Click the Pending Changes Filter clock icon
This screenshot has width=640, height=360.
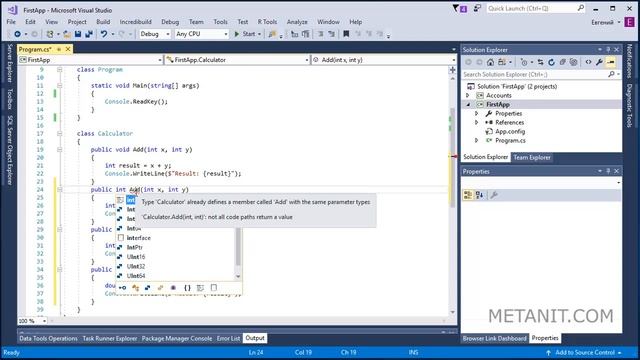coord(524,62)
